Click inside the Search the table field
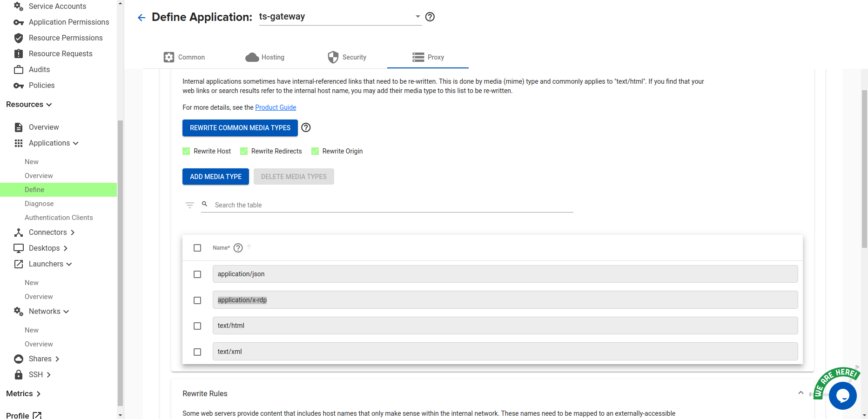Viewport: 868px width, 419px height. click(x=326, y=205)
